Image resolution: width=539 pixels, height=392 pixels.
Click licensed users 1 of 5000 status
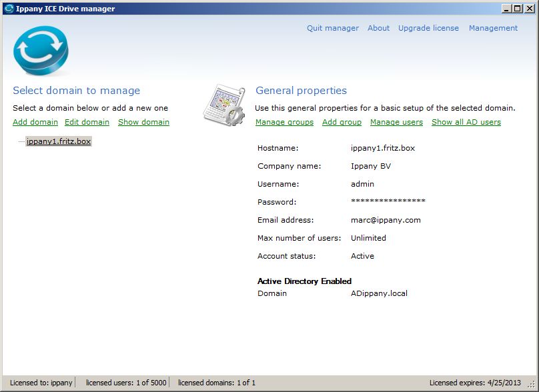[126, 383]
